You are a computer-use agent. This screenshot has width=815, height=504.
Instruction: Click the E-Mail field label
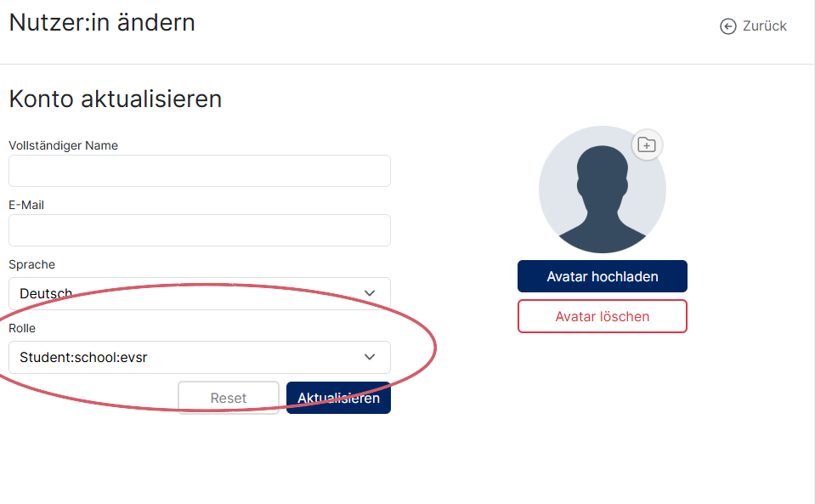coord(26,205)
